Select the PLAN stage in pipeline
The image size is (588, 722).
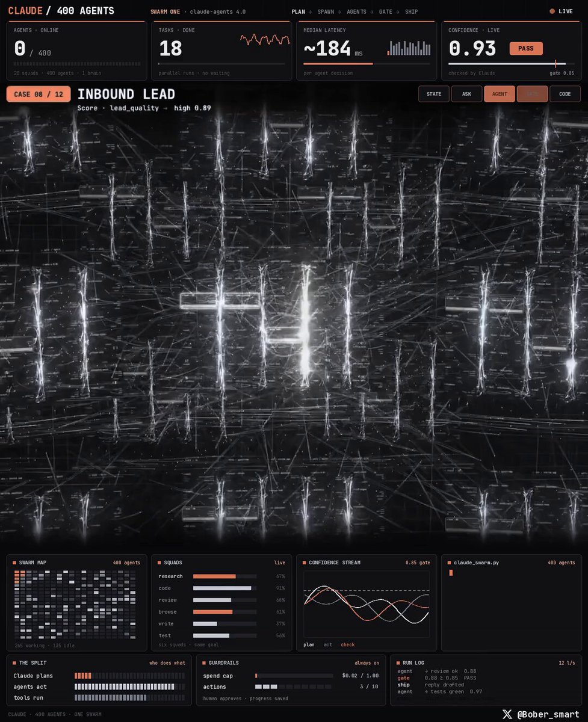299,12
